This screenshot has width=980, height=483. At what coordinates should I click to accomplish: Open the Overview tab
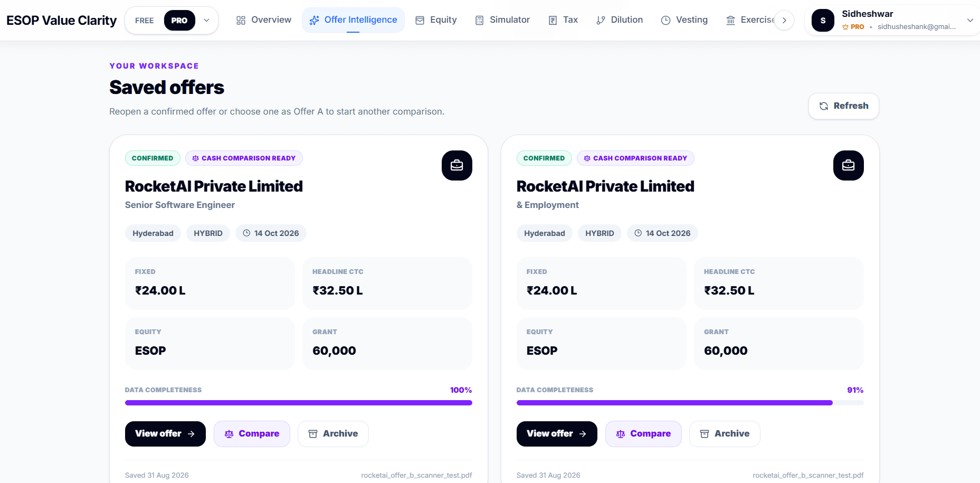(x=263, y=20)
